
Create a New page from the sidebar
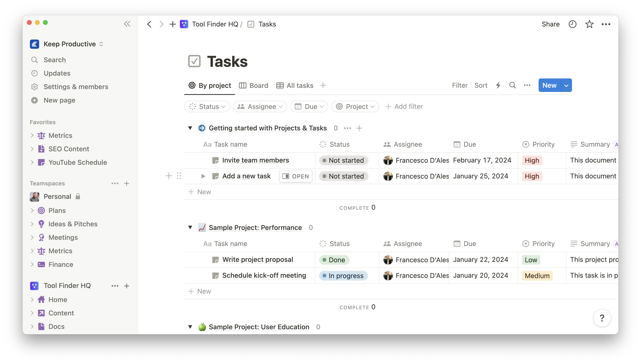tap(59, 100)
